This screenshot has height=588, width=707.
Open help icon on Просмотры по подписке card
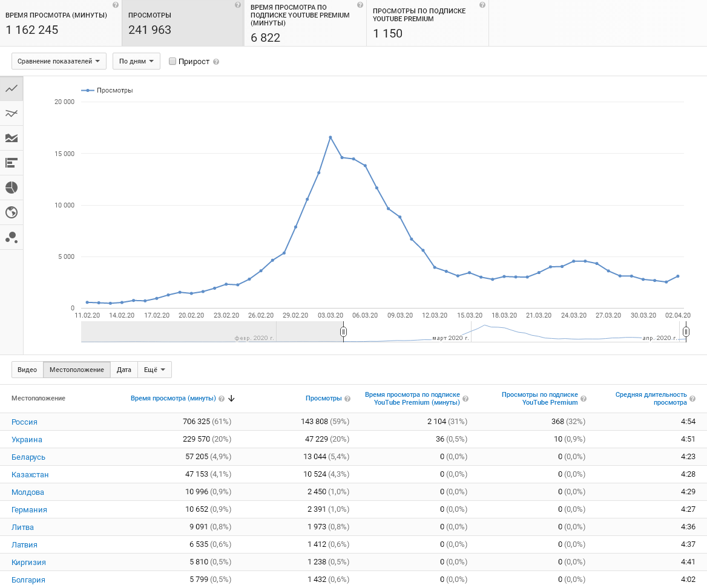tap(482, 5)
